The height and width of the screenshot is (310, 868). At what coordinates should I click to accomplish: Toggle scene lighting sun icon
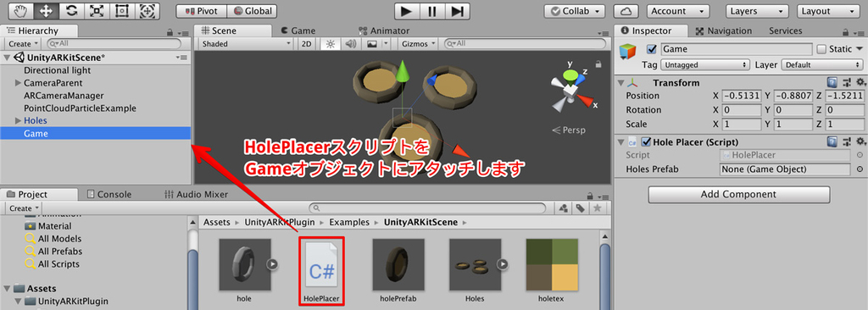click(x=331, y=43)
